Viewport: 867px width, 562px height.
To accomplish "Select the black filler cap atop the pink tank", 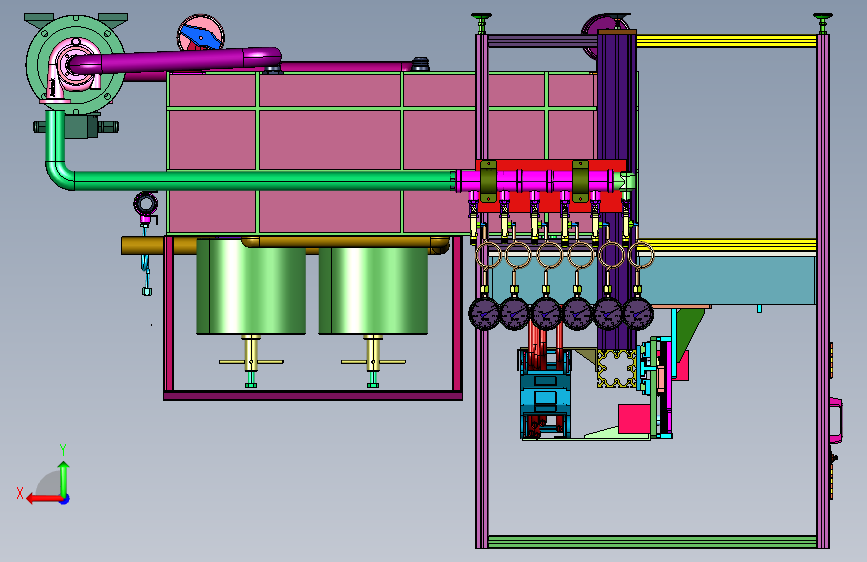I will (420, 64).
